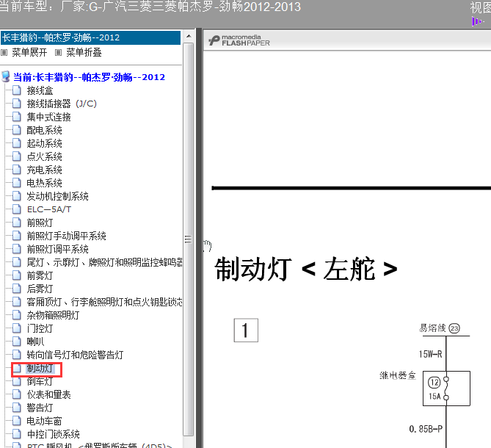Click the current vehicle title text
Viewport: 491px width, 448px height.
click(x=150, y=7)
